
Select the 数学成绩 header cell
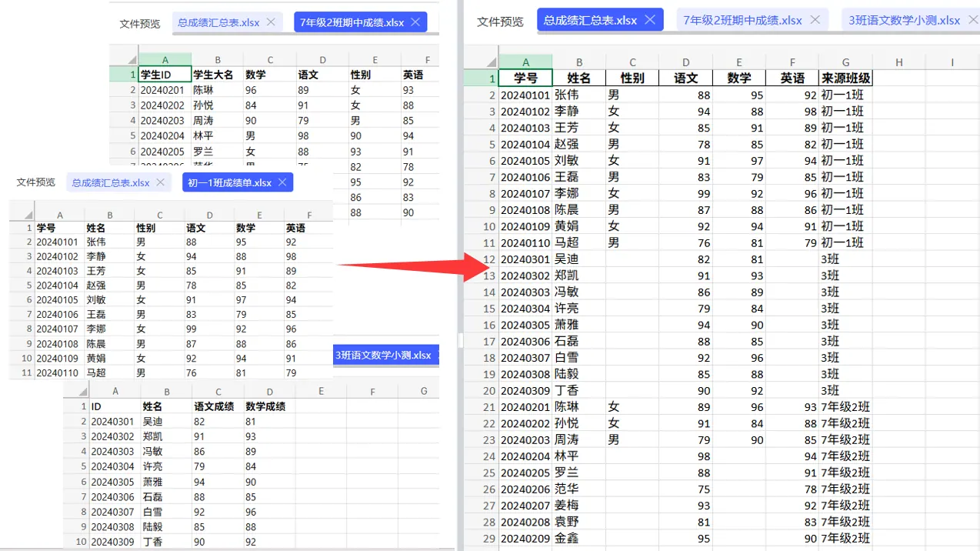click(269, 406)
